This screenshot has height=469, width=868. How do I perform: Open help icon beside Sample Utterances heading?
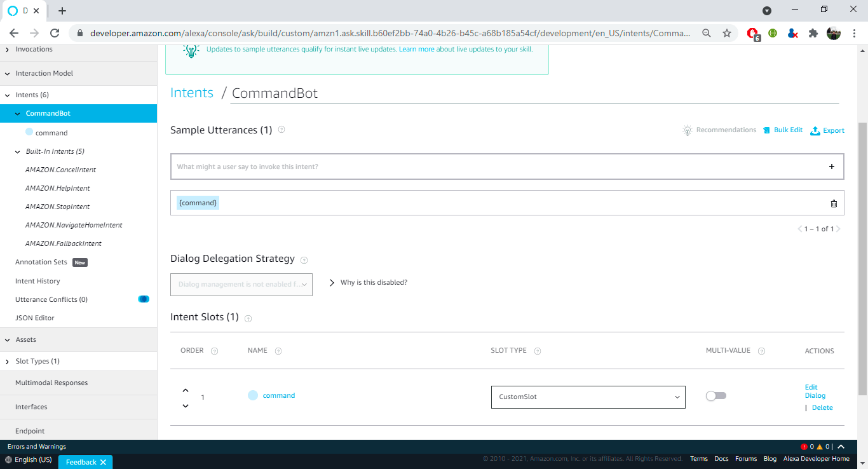(281, 130)
